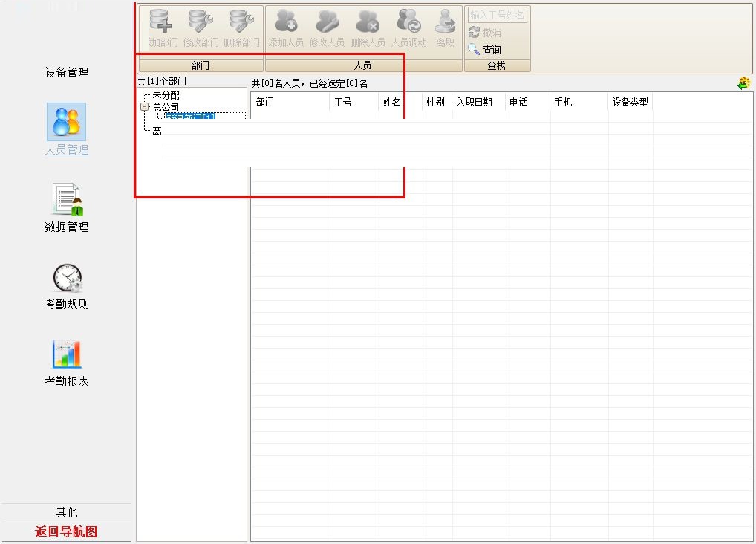
Task: Open 设备管理 in the sidebar
Action: point(67,72)
